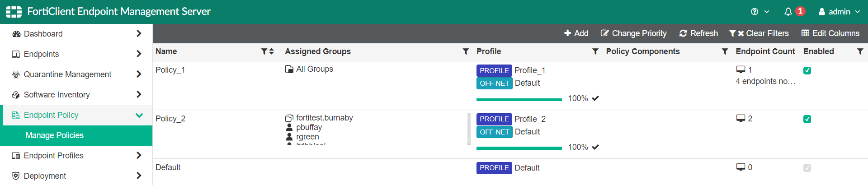Click the Enabled column filter icon

[x=860, y=51]
